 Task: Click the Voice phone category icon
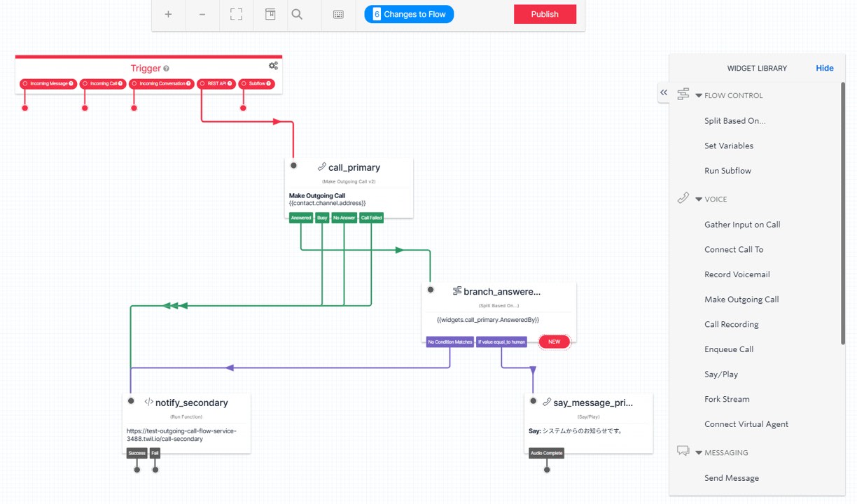pos(683,198)
